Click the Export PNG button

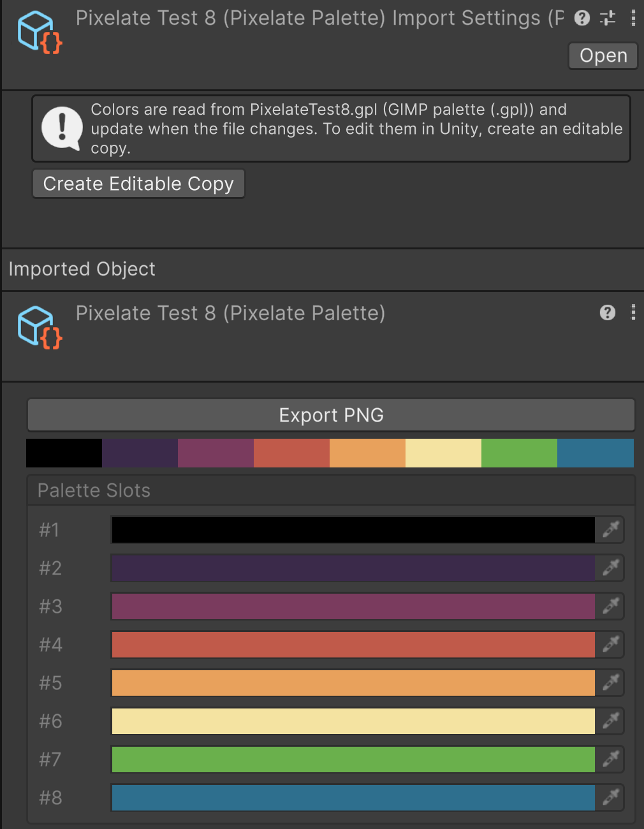[331, 415]
